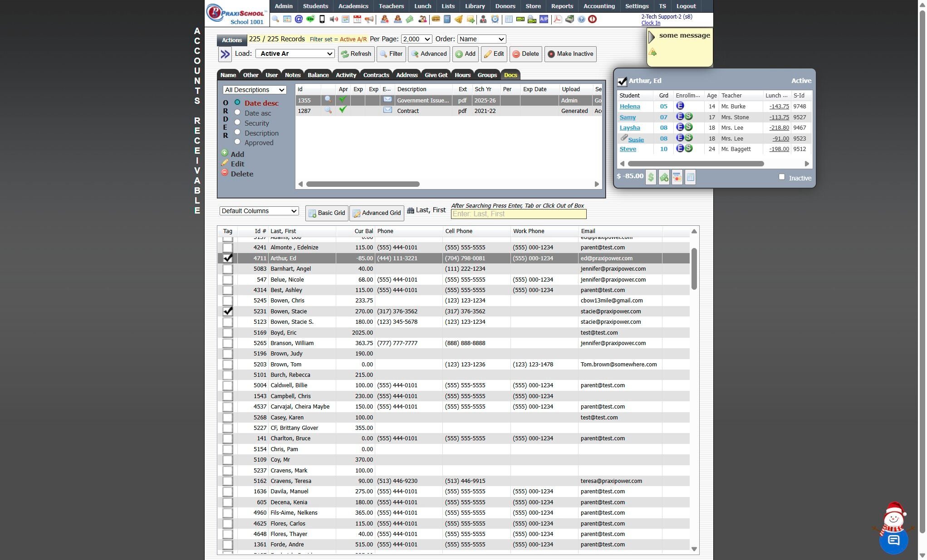This screenshot has height=560, width=927.
Task: Switch to the Contracts tab
Action: pos(376,75)
